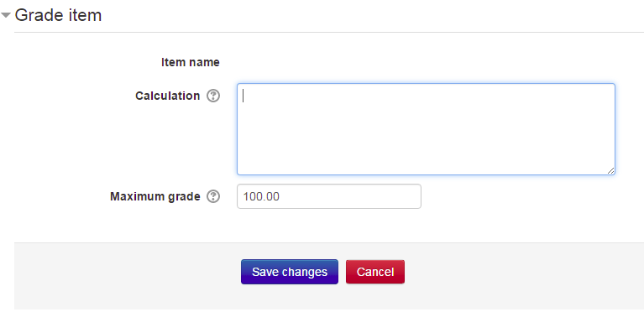Cancel editing the grade item
This screenshot has height=333, width=644.
375,272
